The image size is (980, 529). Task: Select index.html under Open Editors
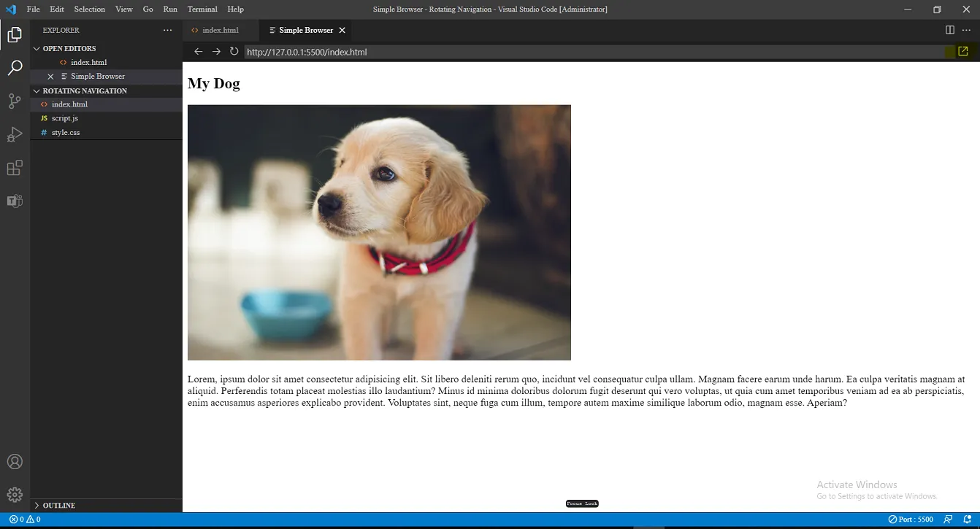pyautogui.click(x=106, y=63)
